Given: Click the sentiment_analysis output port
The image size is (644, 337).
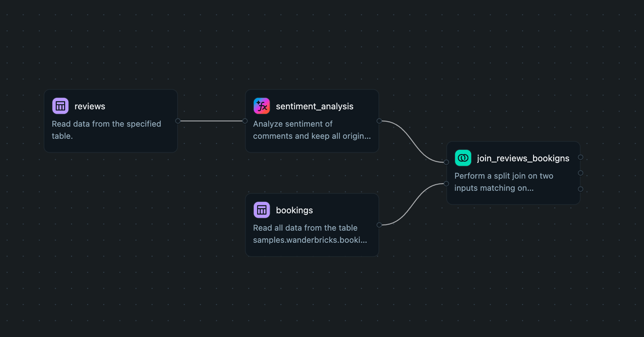Looking at the screenshot, I should [x=379, y=121].
